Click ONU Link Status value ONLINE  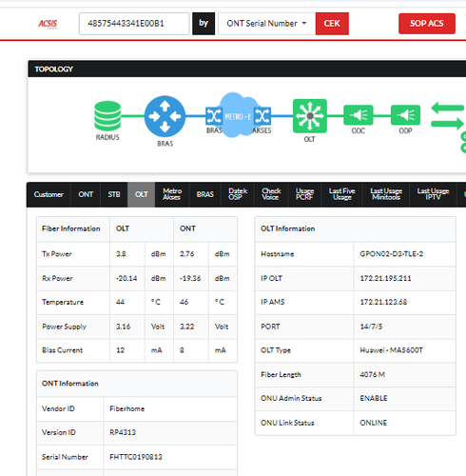(x=373, y=423)
